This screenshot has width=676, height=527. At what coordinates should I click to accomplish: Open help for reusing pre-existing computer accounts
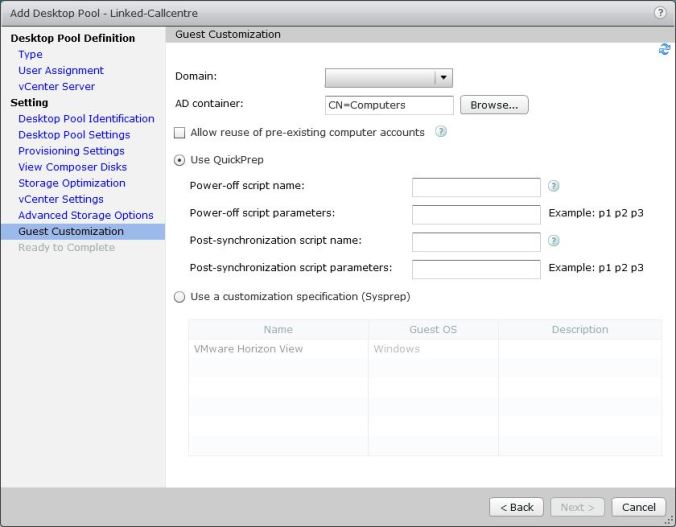(x=440, y=132)
